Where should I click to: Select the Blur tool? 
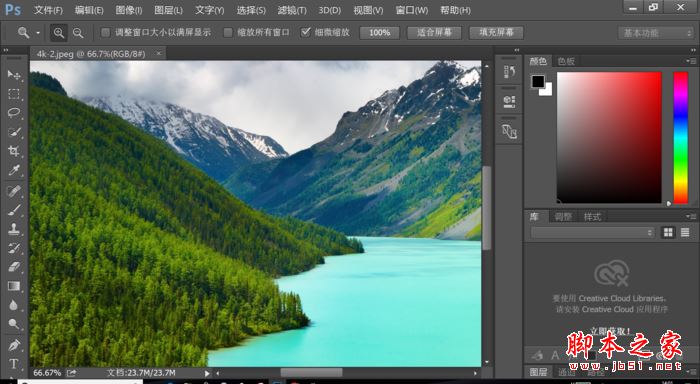(x=14, y=305)
